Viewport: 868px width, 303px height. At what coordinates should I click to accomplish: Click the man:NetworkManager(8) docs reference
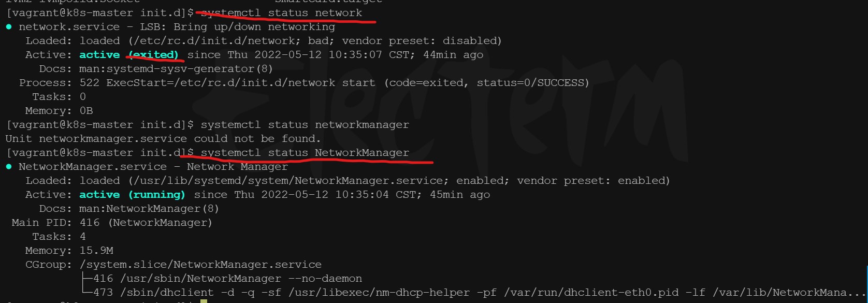[x=149, y=208]
